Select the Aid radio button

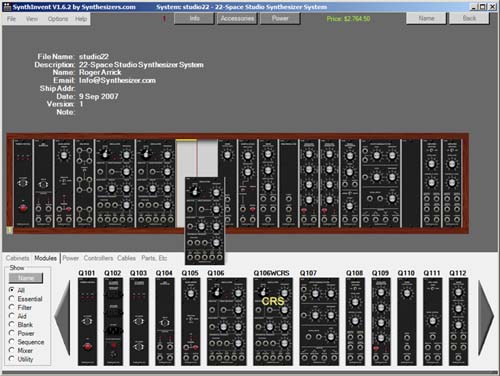pyautogui.click(x=12, y=316)
